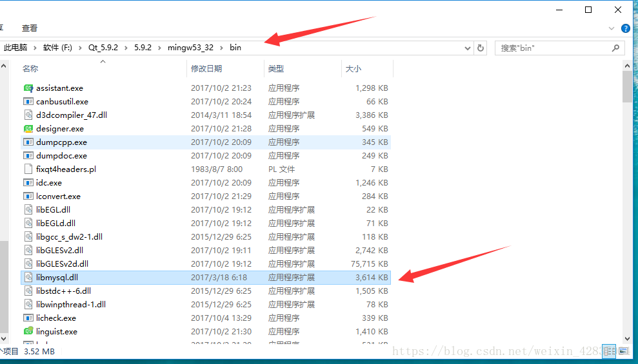638x364 pixels.
Task: Open the 查看 ribbon tab
Action: click(x=30, y=28)
